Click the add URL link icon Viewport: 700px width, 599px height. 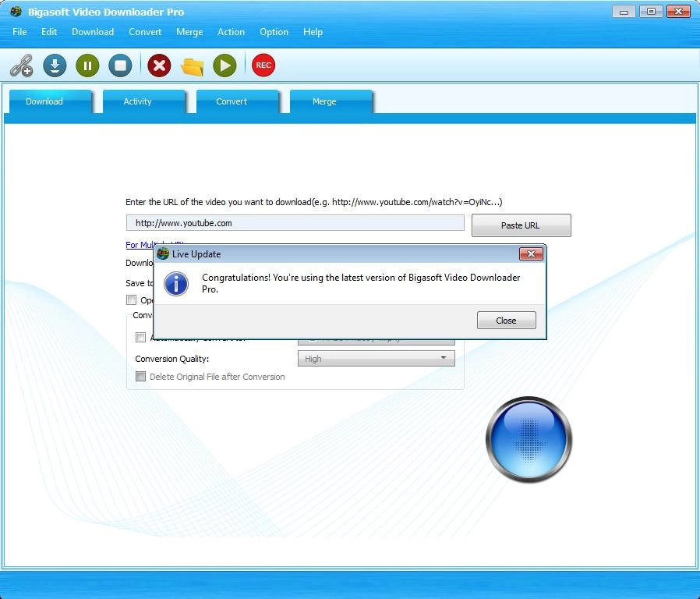(x=21, y=66)
